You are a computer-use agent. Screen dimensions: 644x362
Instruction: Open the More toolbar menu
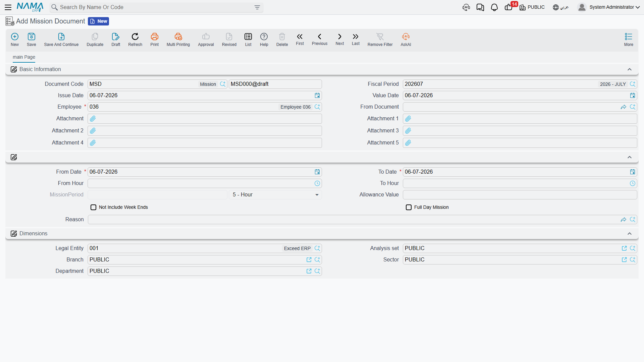[629, 40]
